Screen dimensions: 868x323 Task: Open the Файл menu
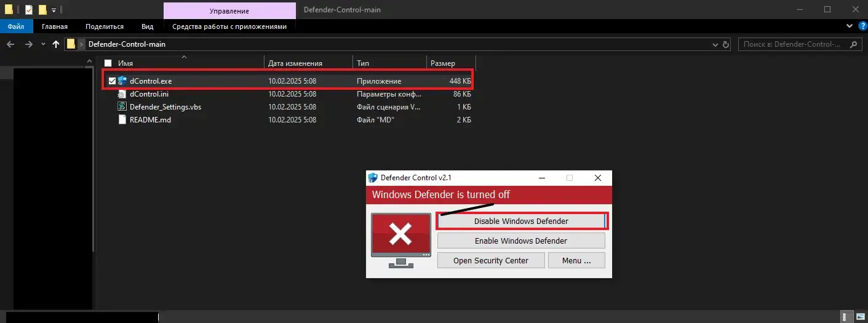[16, 26]
